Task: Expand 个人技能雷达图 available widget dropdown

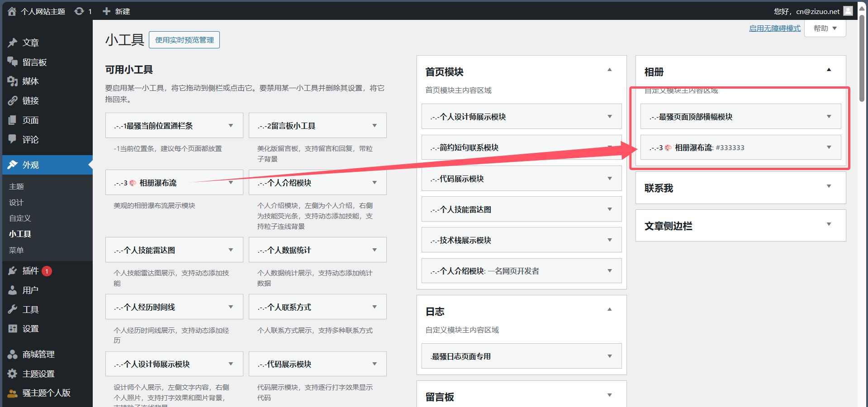Action: pyautogui.click(x=231, y=250)
